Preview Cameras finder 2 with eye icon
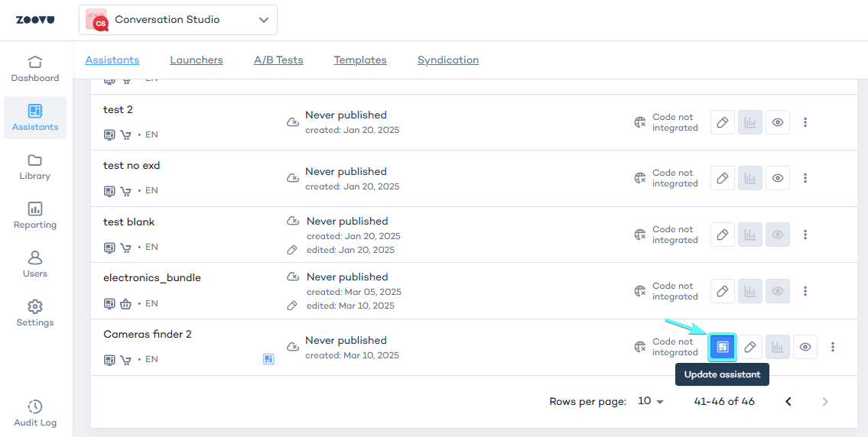Viewport: 868px width, 437px height. (x=805, y=347)
